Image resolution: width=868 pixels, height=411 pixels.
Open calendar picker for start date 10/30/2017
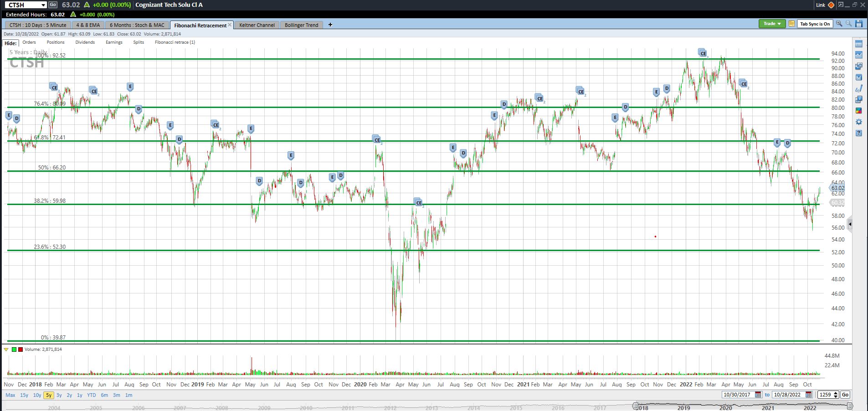click(x=758, y=395)
